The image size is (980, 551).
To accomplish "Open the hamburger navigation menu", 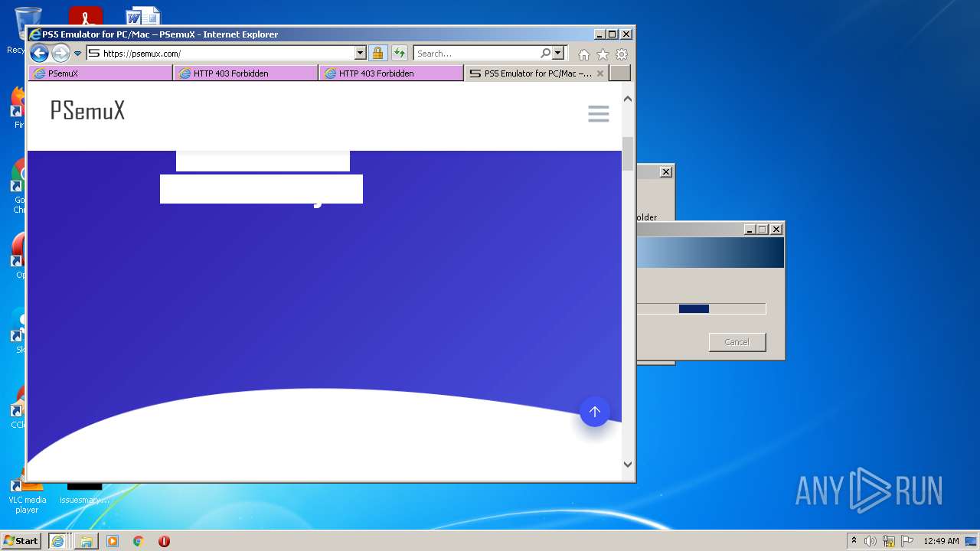I will coord(599,114).
